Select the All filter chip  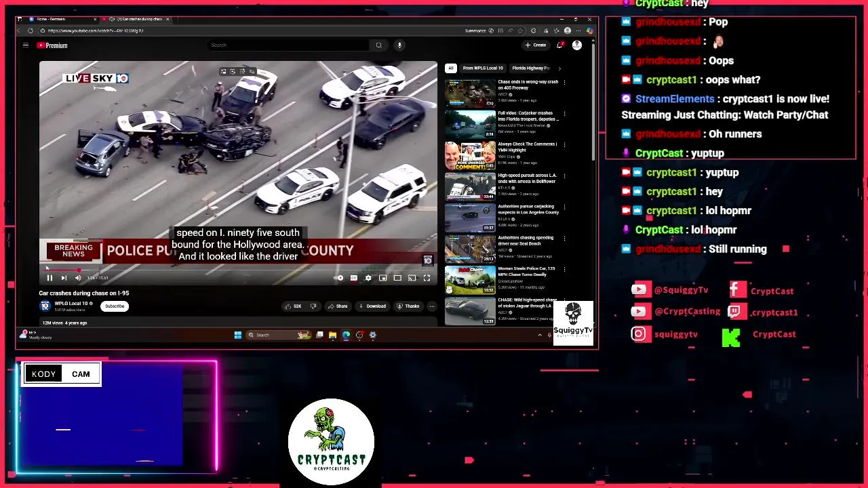[450, 68]
